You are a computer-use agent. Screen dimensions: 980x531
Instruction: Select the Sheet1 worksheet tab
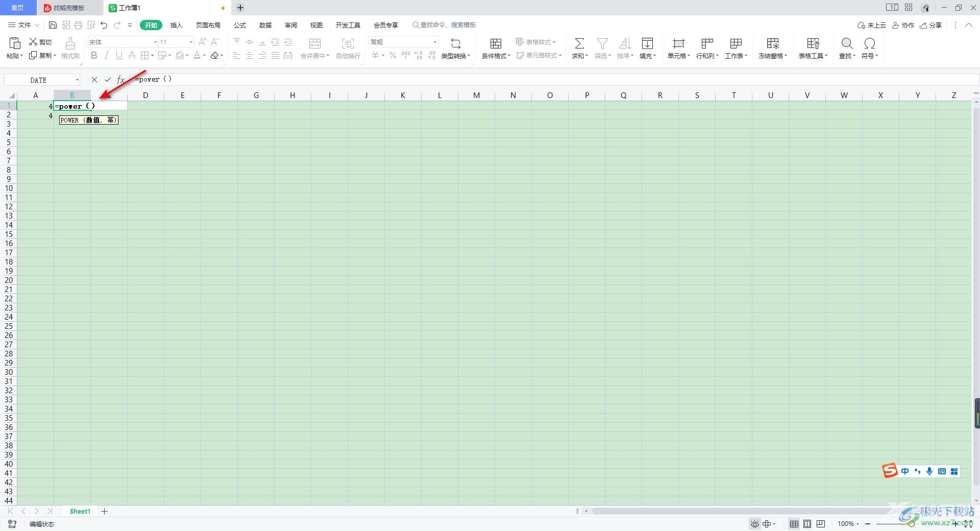click(x=80, y=511)
